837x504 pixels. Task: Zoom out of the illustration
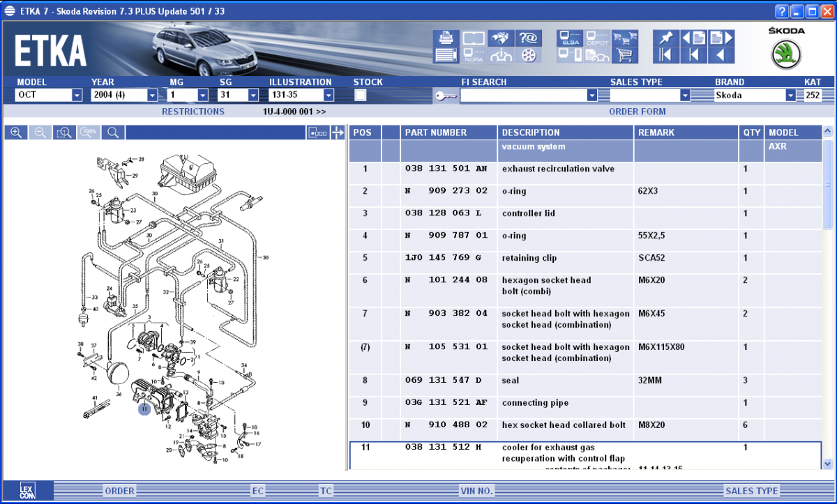40,132
